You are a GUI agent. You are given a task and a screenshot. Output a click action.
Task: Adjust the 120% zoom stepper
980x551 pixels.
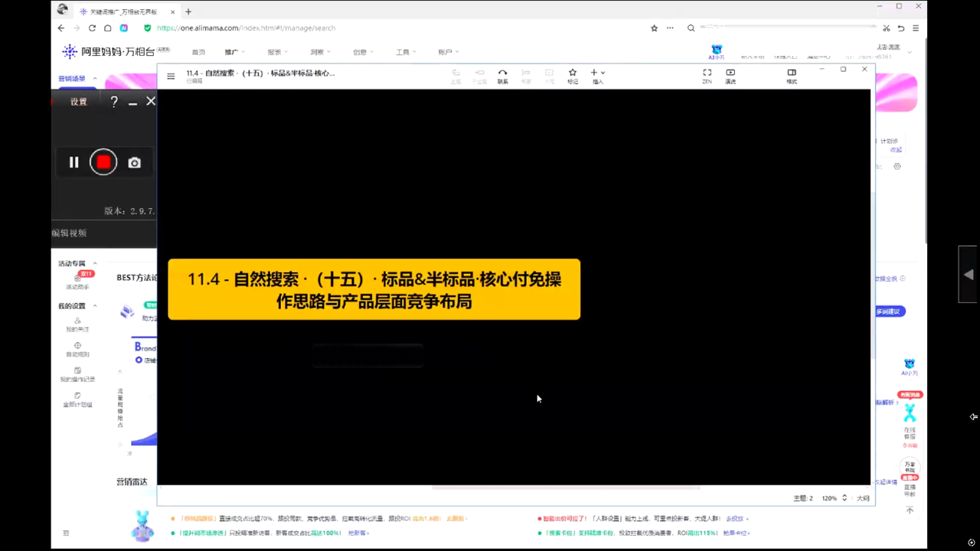[844, 498]
